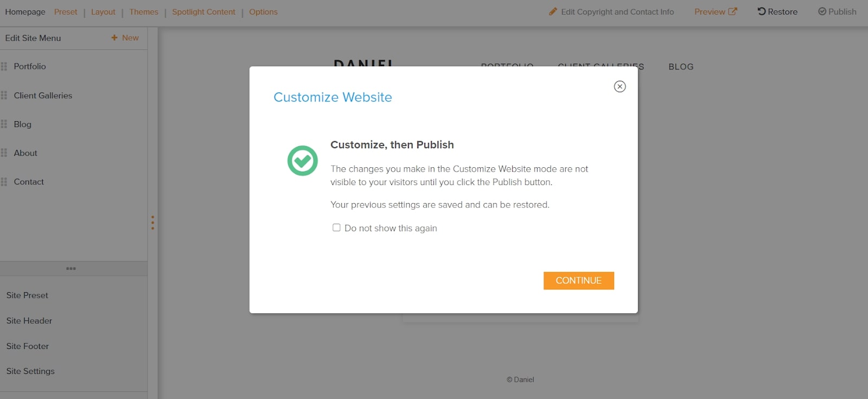Image resolution: width=868 pixels, height=399 pixels.
Task: Open the Themes tab
Action: (144, 12)
